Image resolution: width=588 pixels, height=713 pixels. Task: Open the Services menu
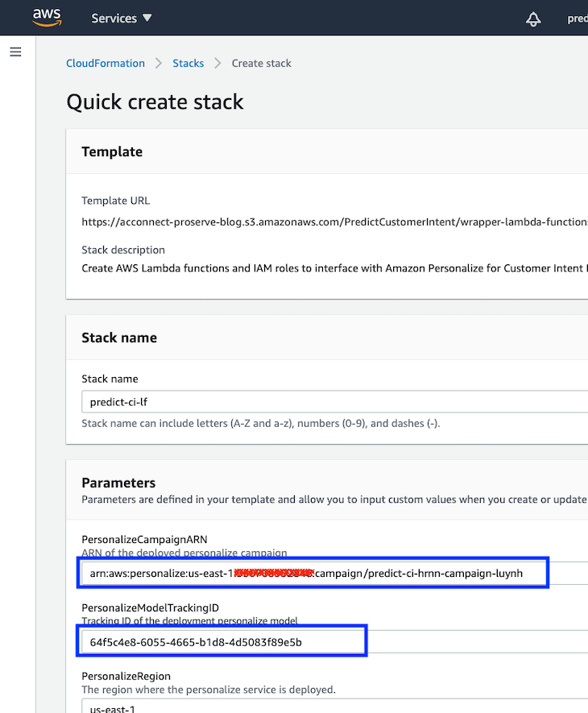114,18
